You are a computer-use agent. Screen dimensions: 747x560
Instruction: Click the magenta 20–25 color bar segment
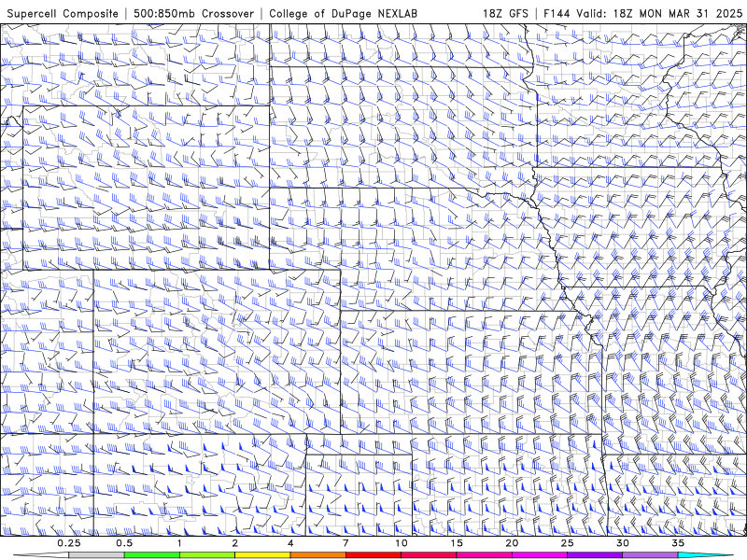tap(540, 555)
